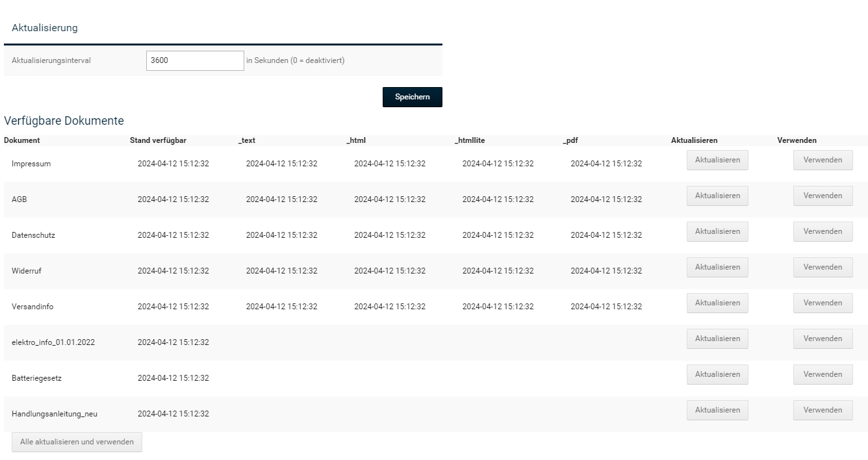
Task: Click the _htmllite column header
Action: click(x=470, y=140)
